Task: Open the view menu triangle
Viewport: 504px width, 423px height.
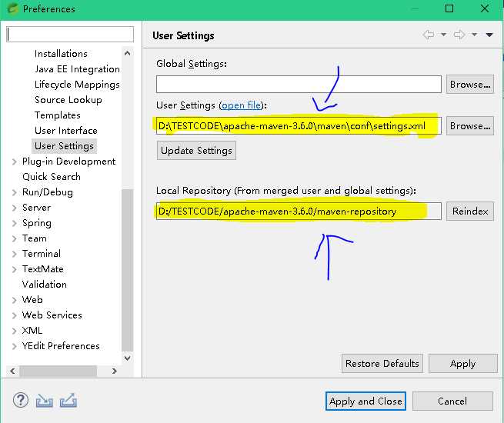Action: click(x=489, y=35)
